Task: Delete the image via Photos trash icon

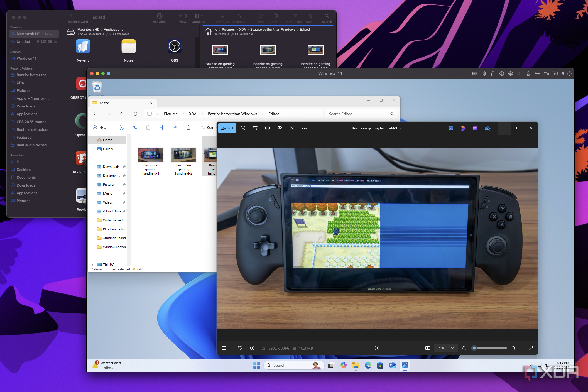Action: (255, 128)
